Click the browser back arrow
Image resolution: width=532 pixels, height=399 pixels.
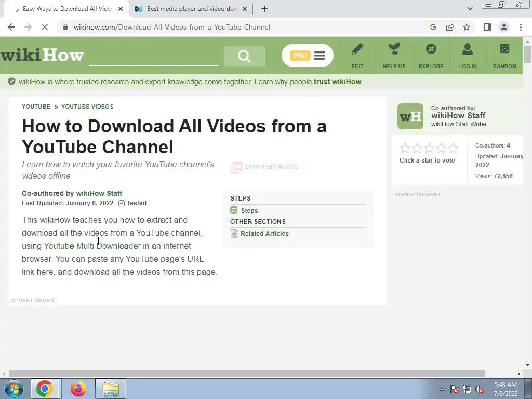11,27
